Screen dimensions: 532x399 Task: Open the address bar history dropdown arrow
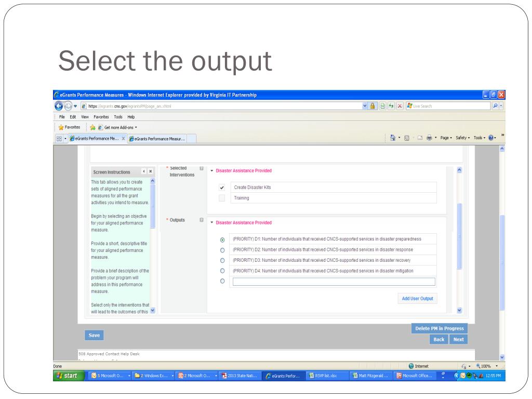[365, 106]
